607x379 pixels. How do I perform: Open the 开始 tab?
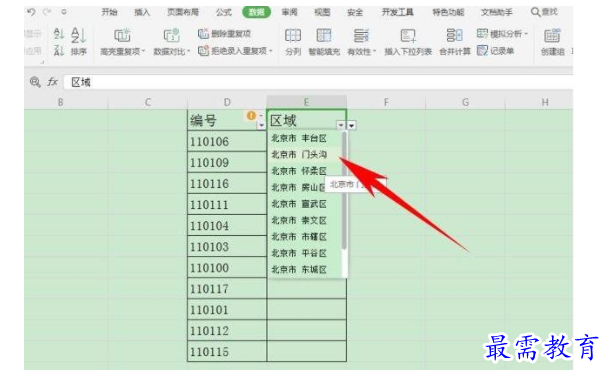(109, 12)
